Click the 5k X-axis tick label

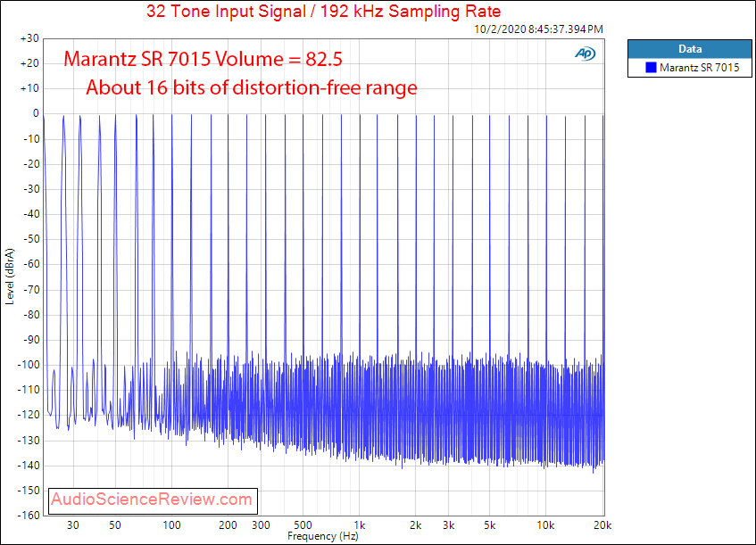[x=490, y=525]
